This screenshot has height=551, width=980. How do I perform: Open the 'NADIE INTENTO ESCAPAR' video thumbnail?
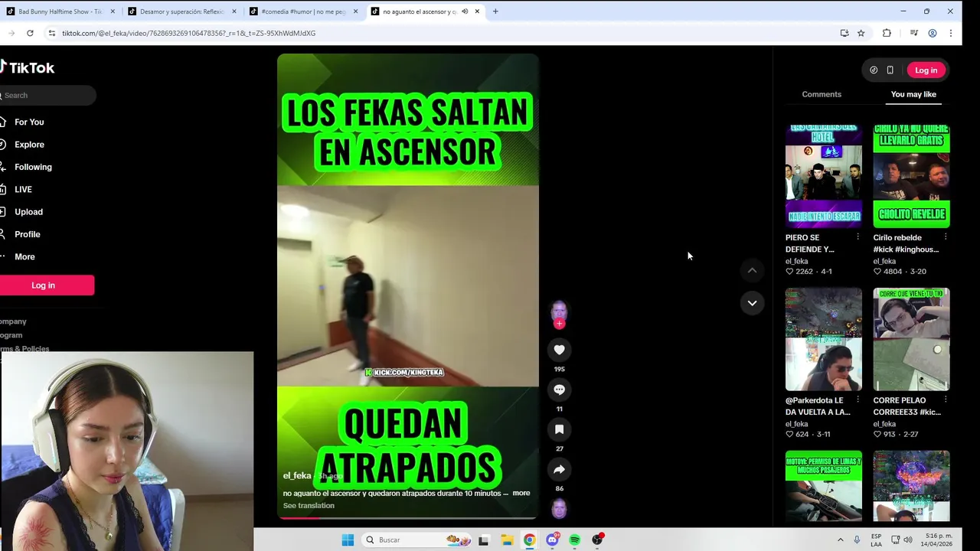tap(824, 176)
